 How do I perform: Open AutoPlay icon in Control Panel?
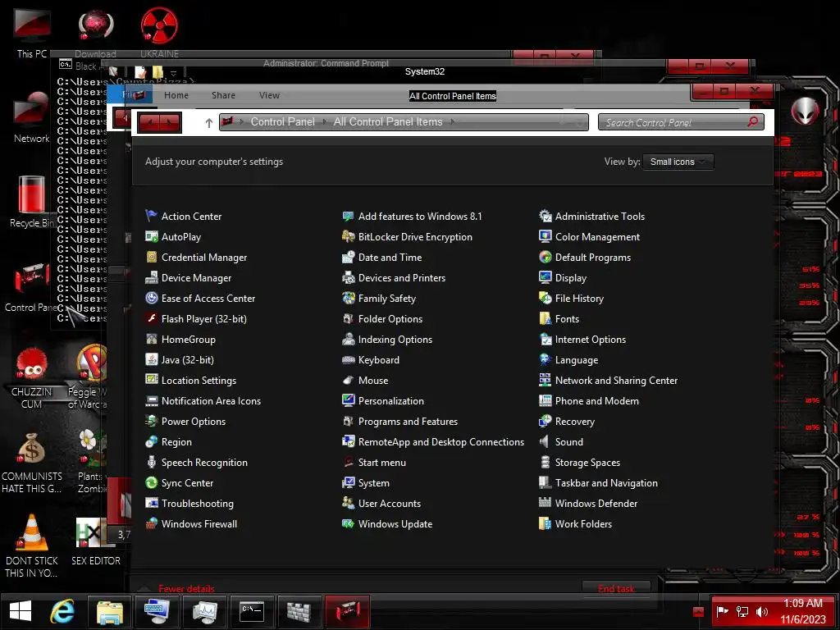pyautogui.click(x=152, y=236)
